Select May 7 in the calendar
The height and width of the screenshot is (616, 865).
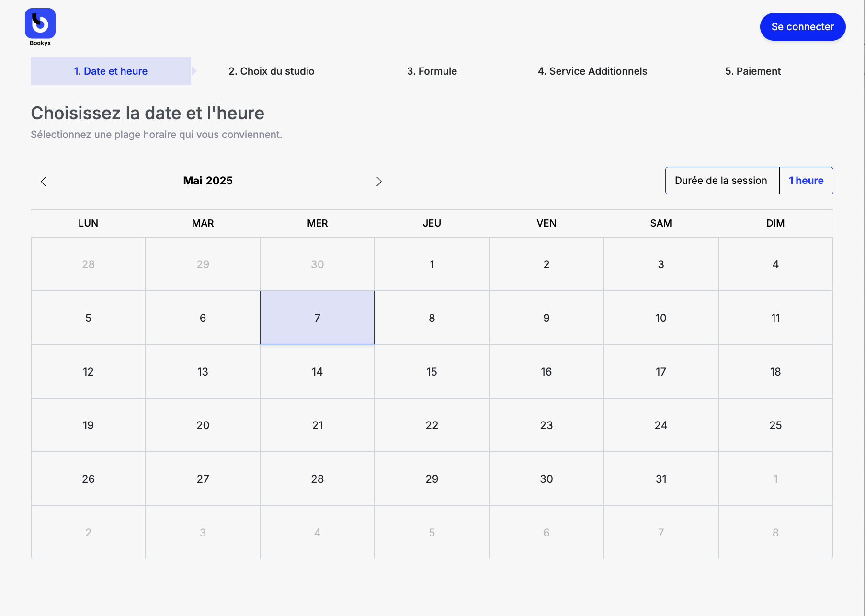(x=317, y=318)
